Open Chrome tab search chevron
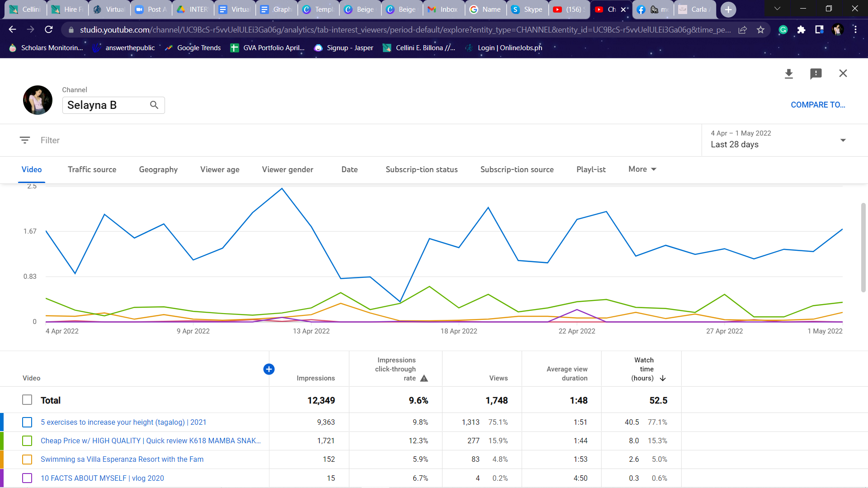868x488 pixels. pyautogui.click(x=777, y=9)
